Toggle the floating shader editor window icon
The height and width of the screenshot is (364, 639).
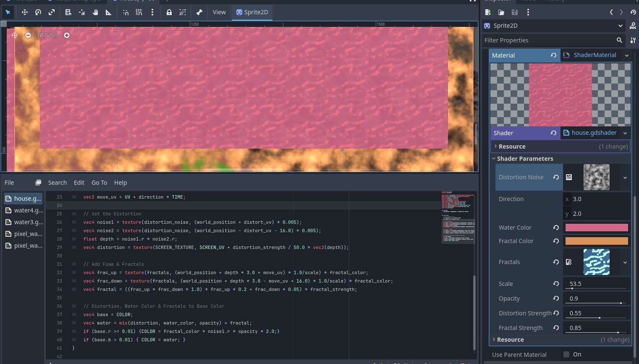[x=38, y=183]
